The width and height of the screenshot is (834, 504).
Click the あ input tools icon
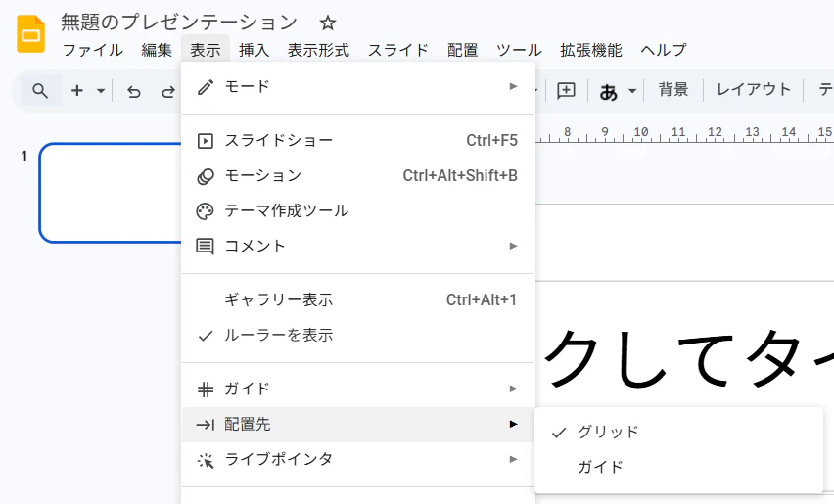[x=609, y=91]
